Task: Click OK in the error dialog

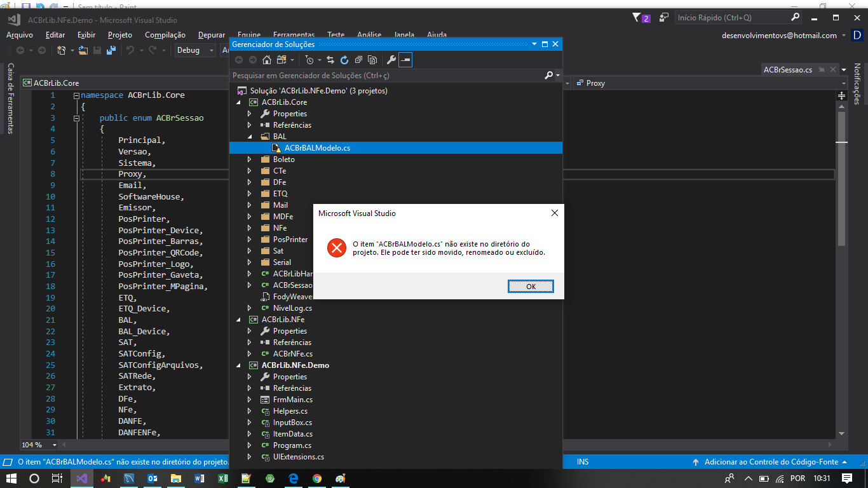Action: pyautogui.click(x=531, y=287)
